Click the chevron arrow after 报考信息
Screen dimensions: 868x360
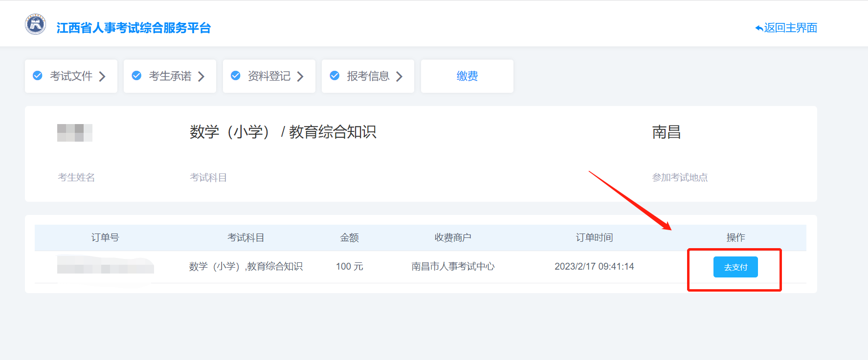[399, 77]
